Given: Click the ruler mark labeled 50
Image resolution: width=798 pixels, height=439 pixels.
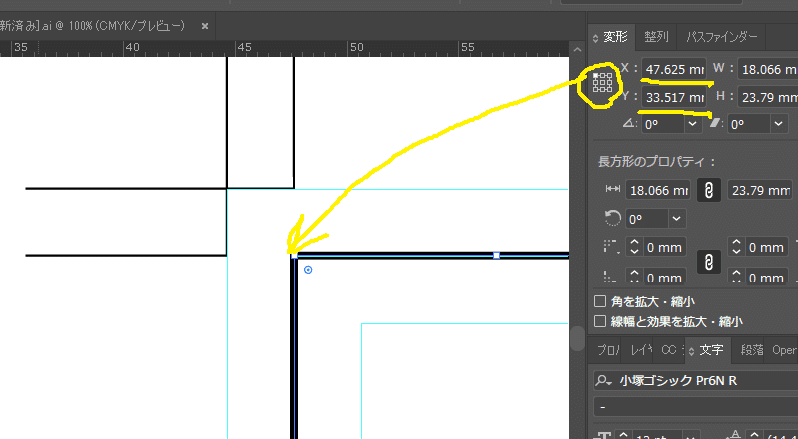Looking at the screenshot, I should point(356,47).
